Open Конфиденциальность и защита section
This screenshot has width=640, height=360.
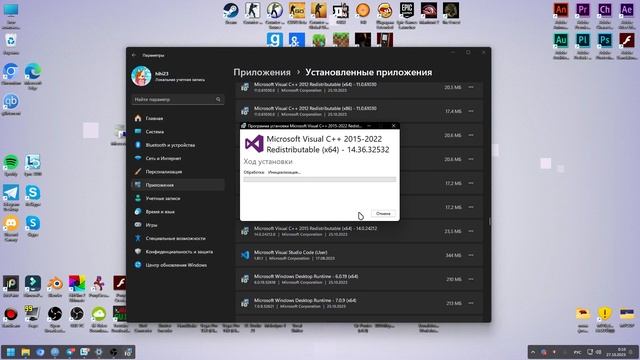178,252
